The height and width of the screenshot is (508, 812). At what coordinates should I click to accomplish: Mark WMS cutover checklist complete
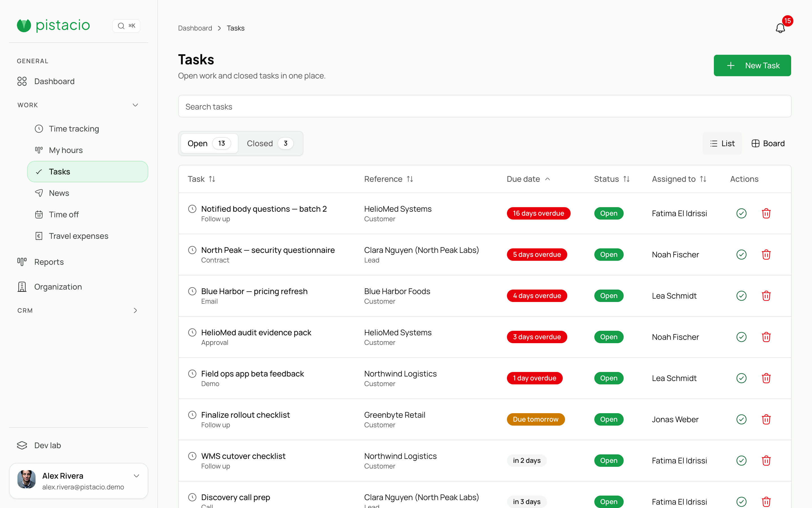click(x=741, y=461)
